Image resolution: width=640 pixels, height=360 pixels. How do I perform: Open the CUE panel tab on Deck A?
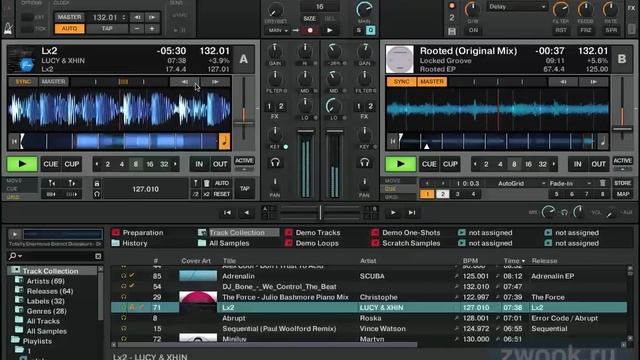12,189
